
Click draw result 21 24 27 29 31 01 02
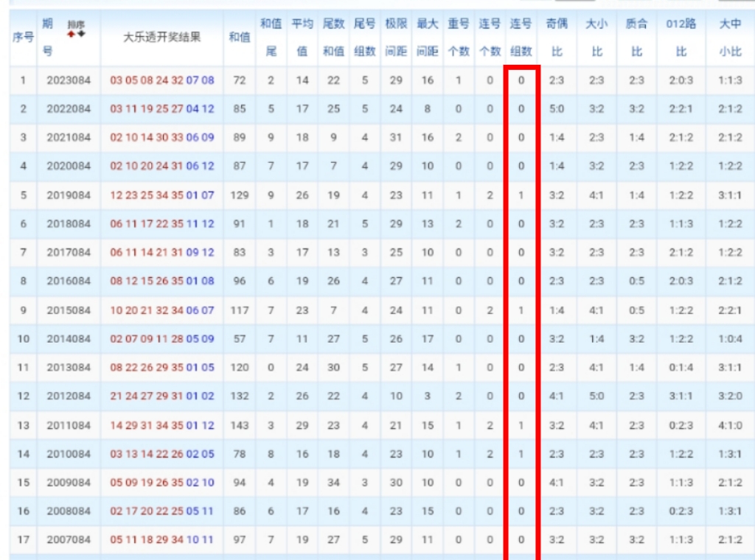point(161,396)
